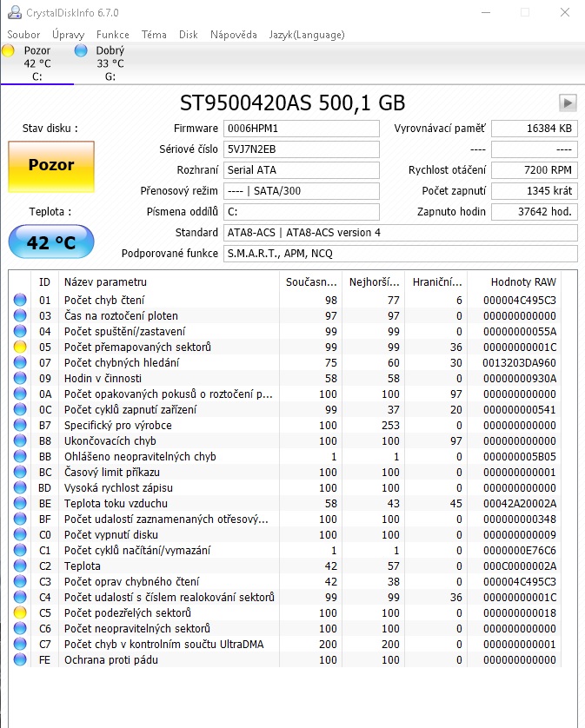Screen dimensions: 585x728
Task: Click the Rozhraní field Serial ATA
Action: coord(302,170)
